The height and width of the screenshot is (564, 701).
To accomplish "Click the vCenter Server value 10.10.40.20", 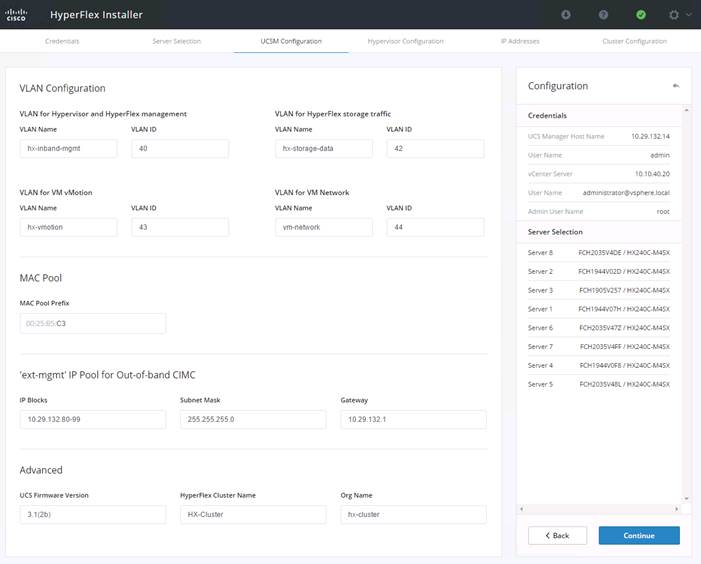I will click(652, 174).
